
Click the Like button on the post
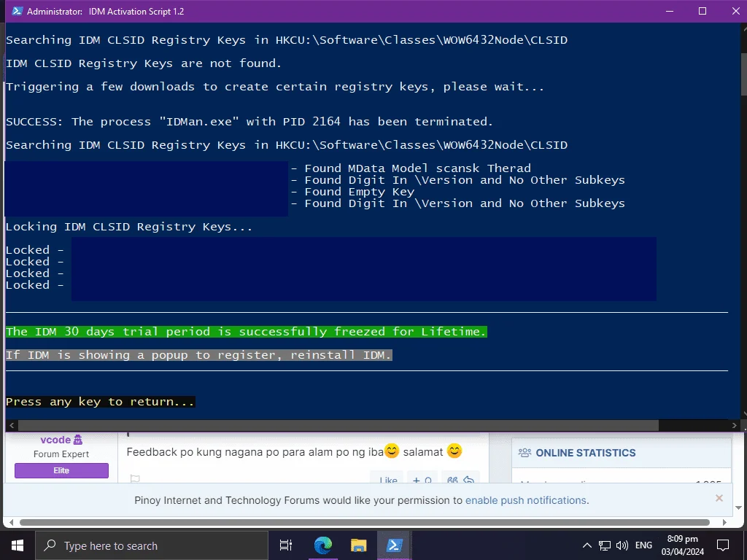pyautogui.click(x=387, y=479)
